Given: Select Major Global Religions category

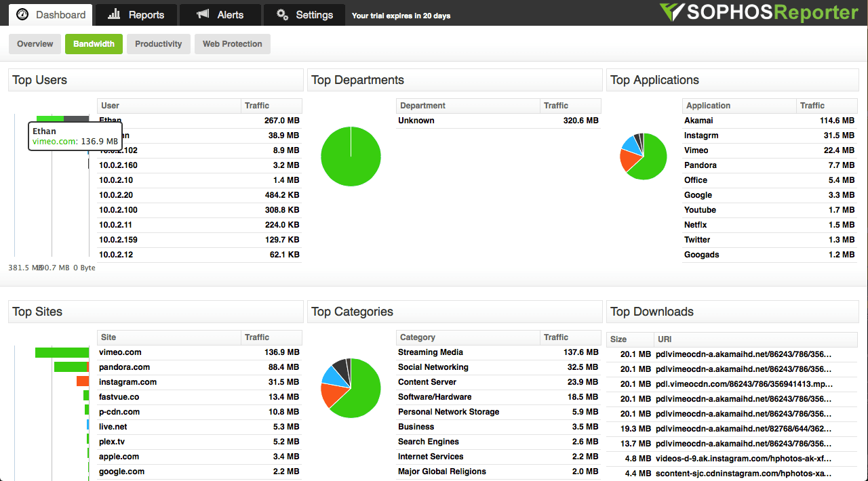Looking at the screenshot, I should click(x=498, y=472).
